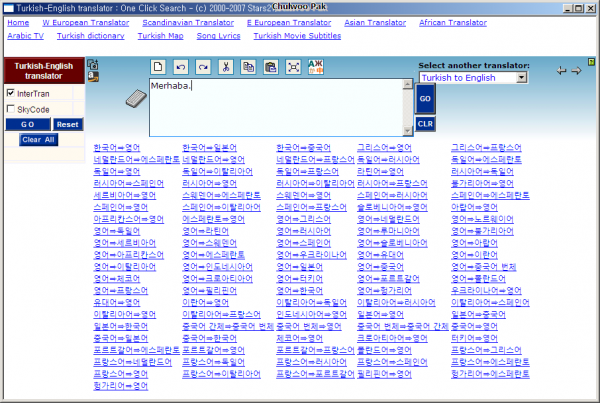Click the Paste clipboard icon
The height and width of the screenshot is (403, 600).
click(x=271, y=67)
